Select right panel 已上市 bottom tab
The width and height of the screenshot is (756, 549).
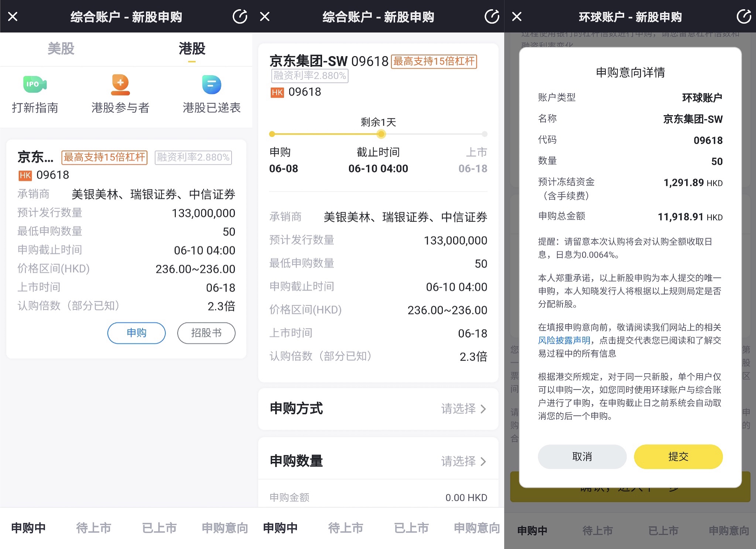click(x=663, y=531)
